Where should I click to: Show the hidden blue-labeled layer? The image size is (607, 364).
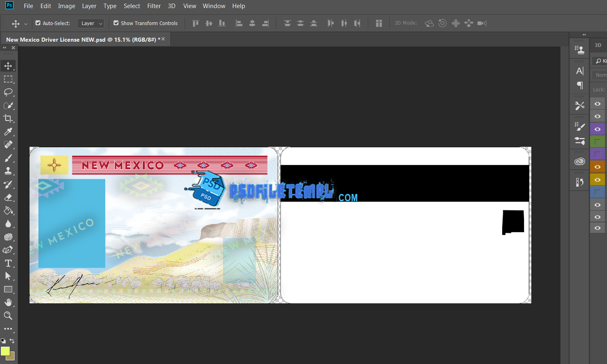598,192
